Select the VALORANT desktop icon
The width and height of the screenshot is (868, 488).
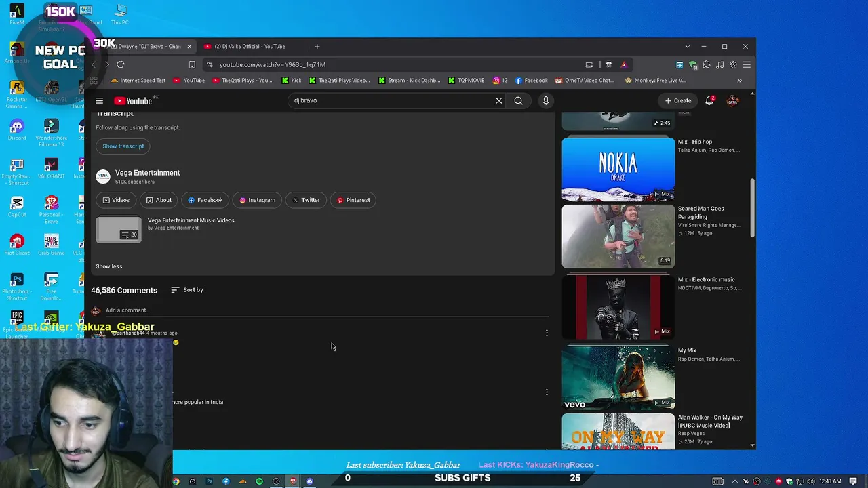click(51, 168)
